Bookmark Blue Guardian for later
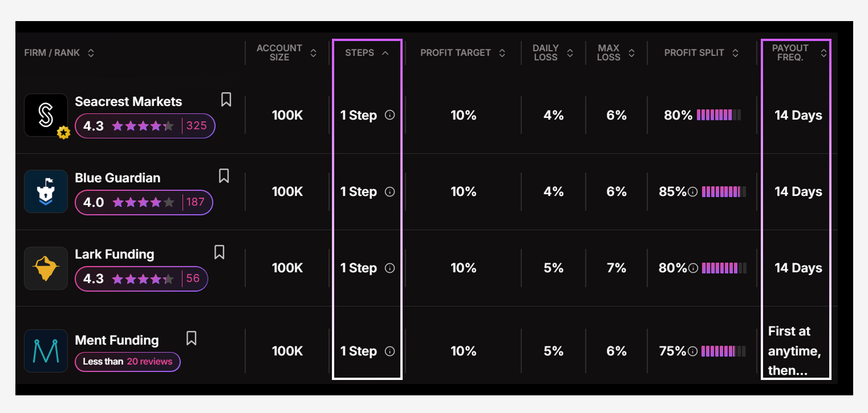This screenshot has height=413, width=868. click(223, 176)
